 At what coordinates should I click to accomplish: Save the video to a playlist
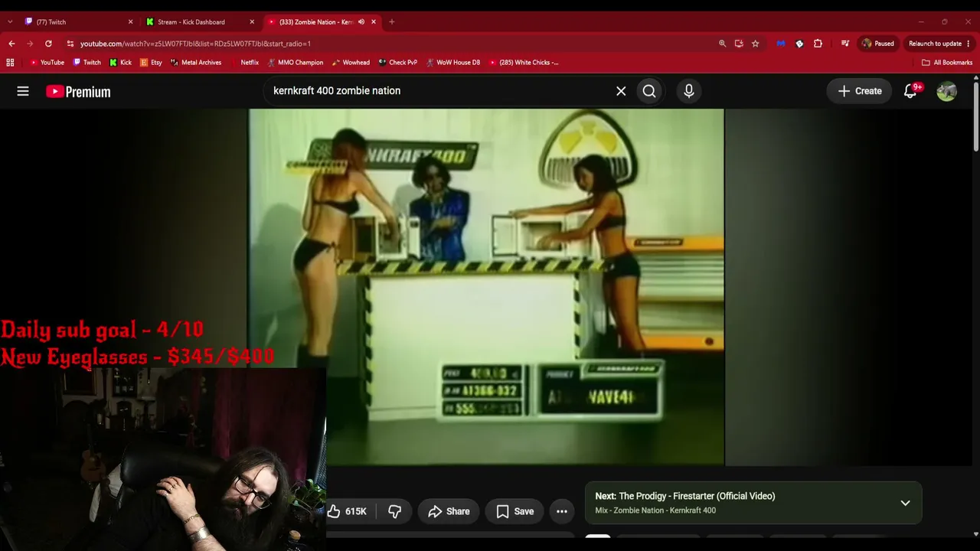515,511
